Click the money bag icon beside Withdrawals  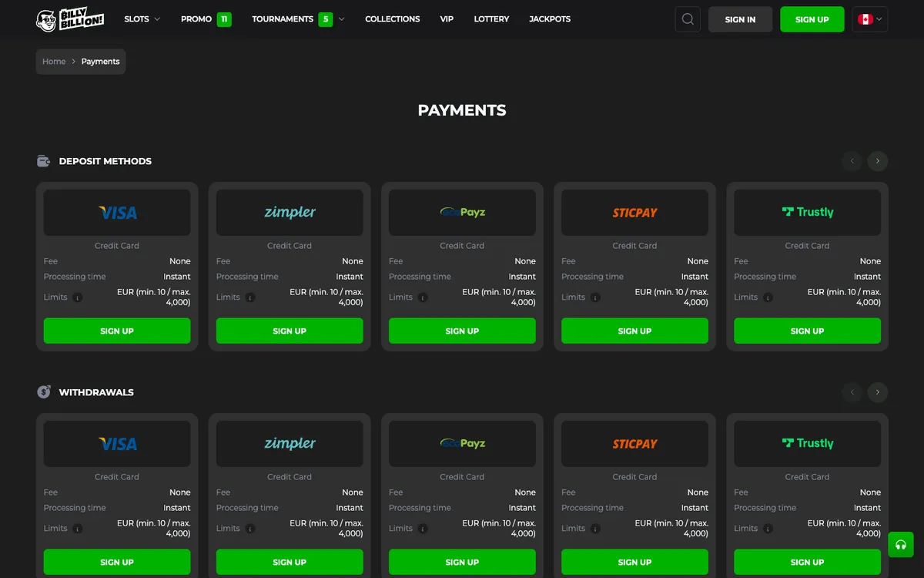click(44, 391)
